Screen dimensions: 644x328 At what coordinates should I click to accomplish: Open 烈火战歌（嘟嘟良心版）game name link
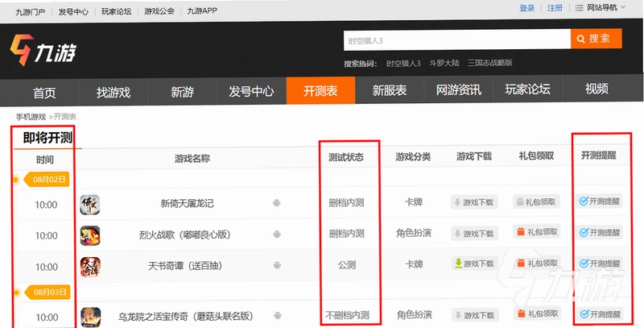(185, 235)
